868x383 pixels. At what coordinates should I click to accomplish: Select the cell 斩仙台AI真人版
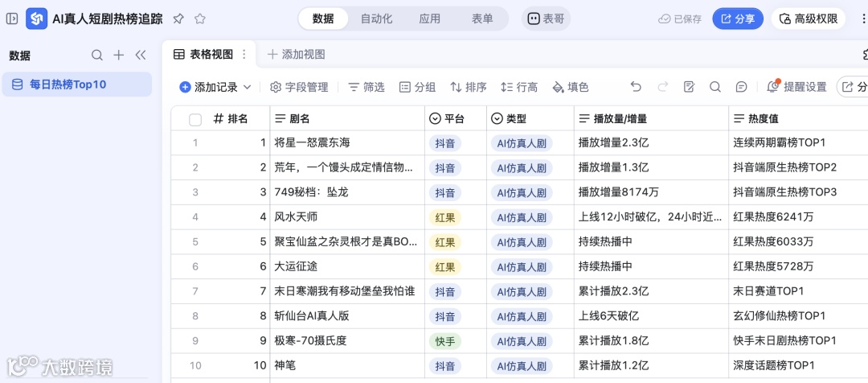point(347,316)
